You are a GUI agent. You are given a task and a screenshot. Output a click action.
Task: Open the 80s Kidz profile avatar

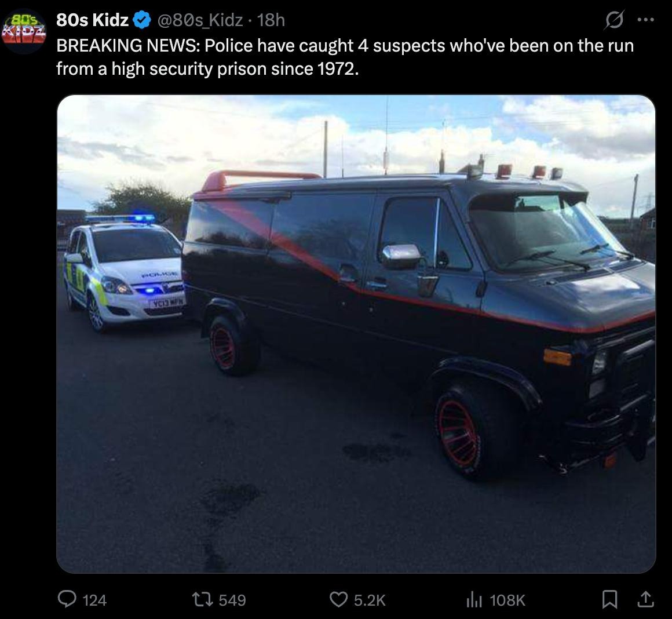coord(24,31)
